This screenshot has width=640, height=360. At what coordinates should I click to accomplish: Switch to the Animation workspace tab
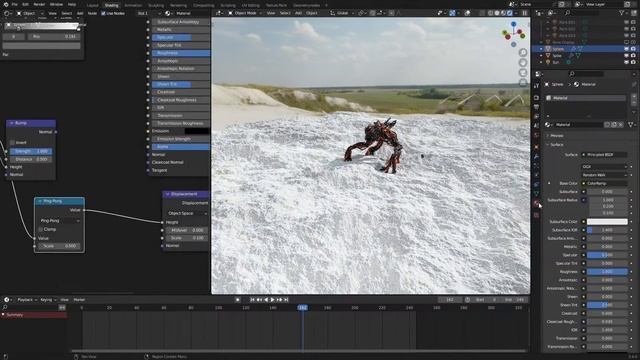(133, 5)
